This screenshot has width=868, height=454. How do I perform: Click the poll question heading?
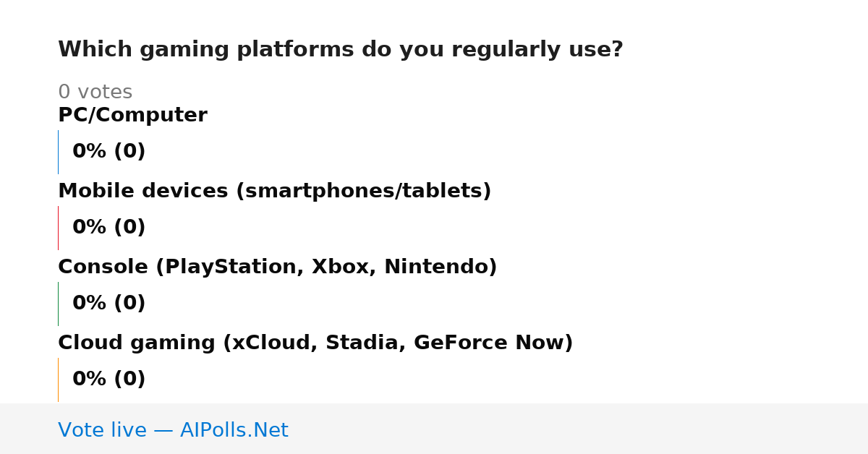pos(340,50)
